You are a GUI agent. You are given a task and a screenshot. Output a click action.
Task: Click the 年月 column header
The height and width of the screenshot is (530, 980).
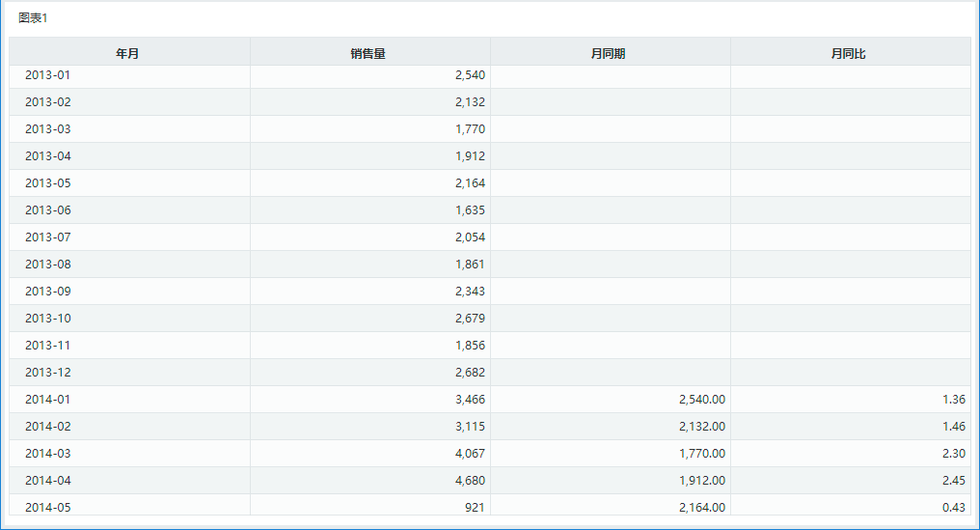[129, 52]
